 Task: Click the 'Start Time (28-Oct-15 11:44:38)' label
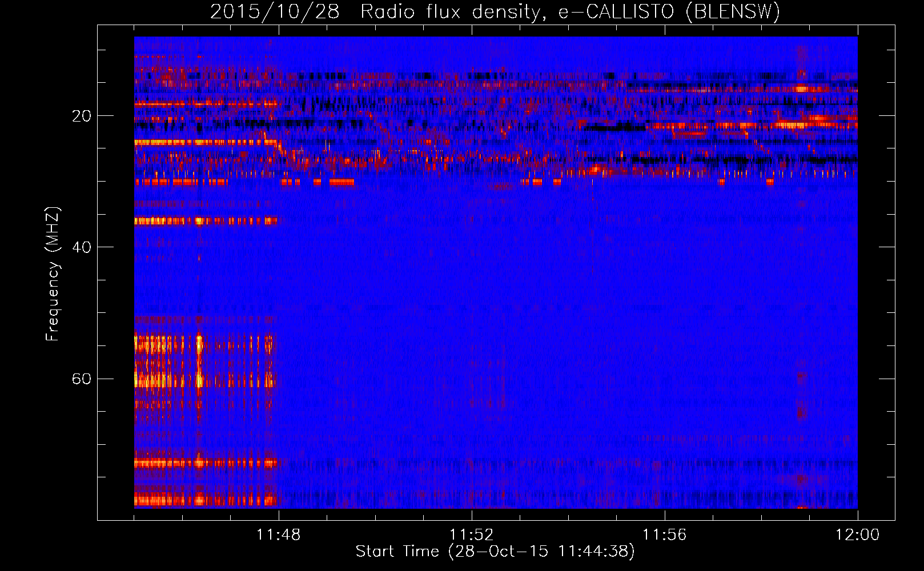(x=495, y=552)
